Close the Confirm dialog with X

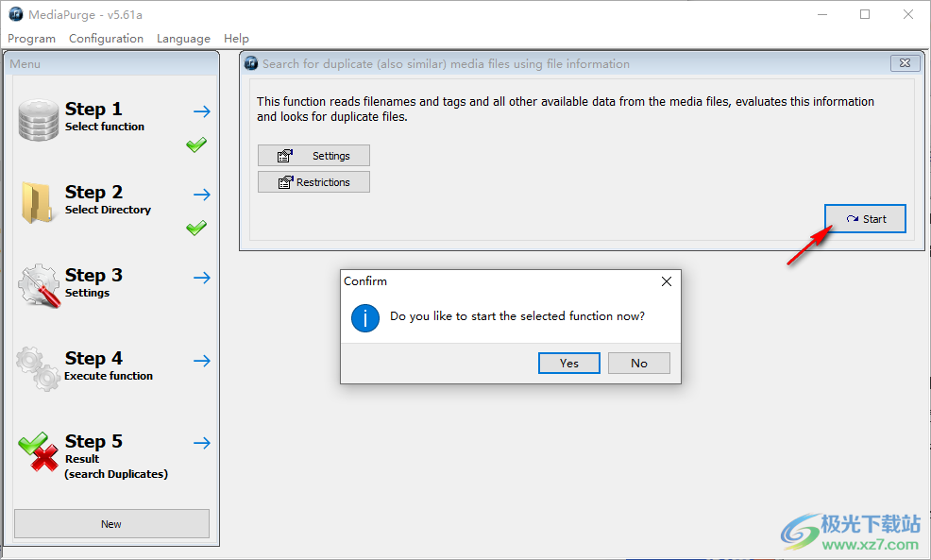[667, 281]
